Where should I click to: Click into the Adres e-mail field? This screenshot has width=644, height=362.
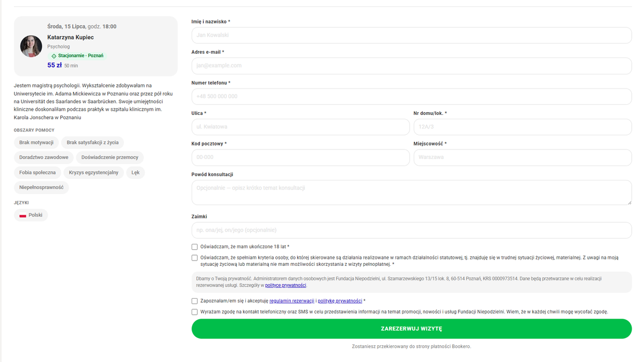coord(412,66)
